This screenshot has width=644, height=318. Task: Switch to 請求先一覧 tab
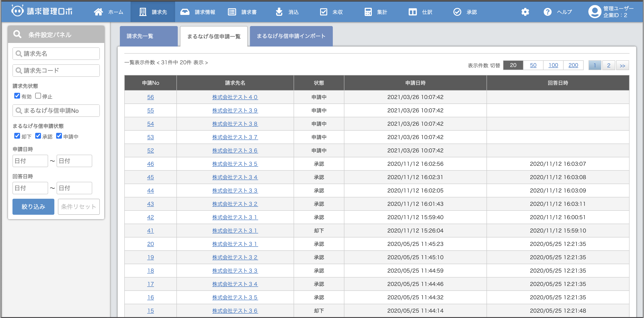pos(149,36)
